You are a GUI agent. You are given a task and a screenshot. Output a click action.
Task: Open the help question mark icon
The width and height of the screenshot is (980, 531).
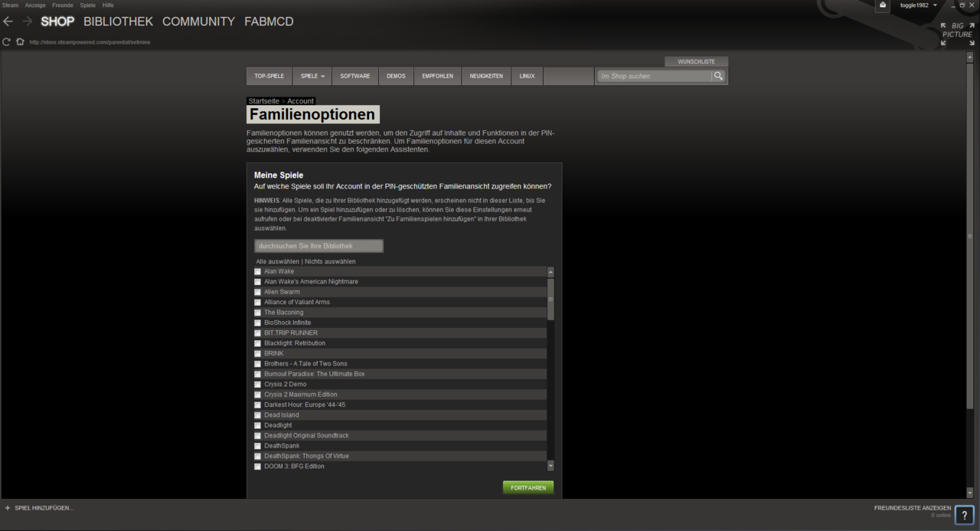965,516
